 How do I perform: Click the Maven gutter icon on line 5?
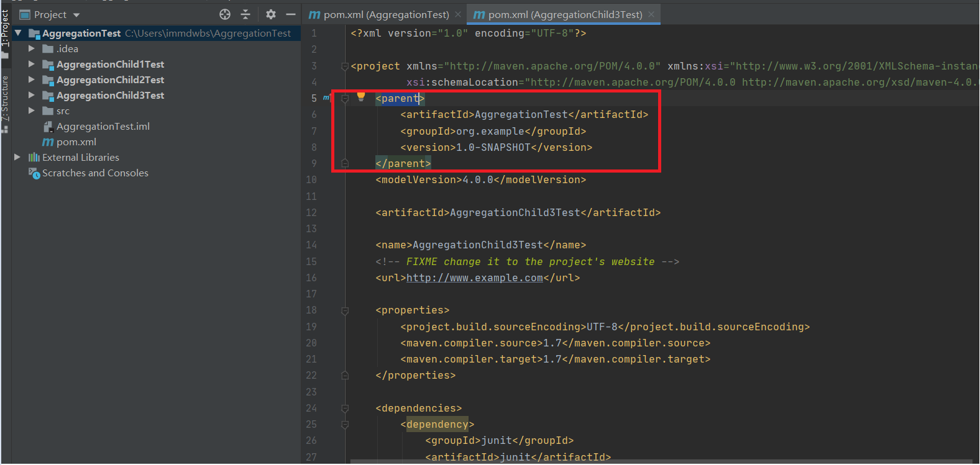[326, 98]
